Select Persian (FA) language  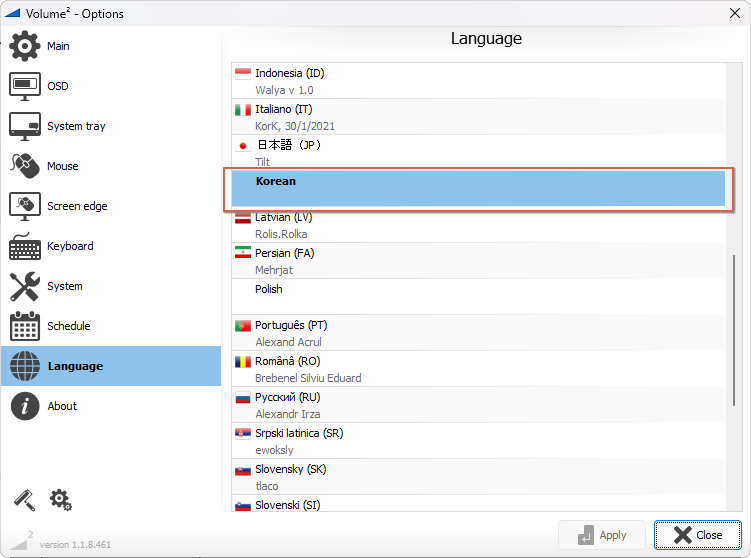click(478, 261)
